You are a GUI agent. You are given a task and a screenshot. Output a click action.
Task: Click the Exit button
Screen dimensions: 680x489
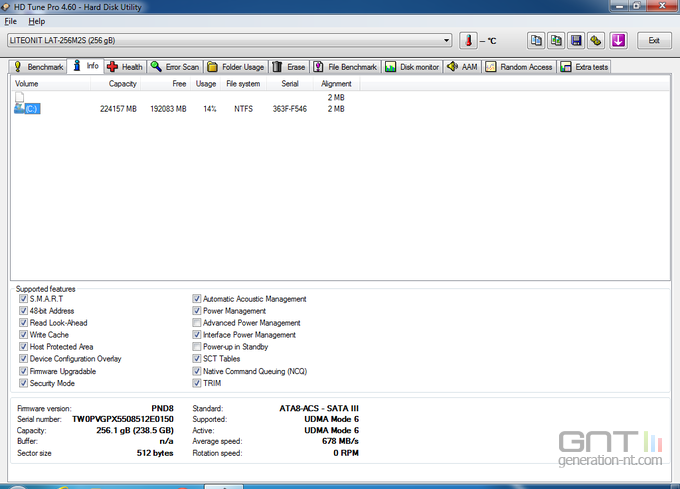[654, 41]
